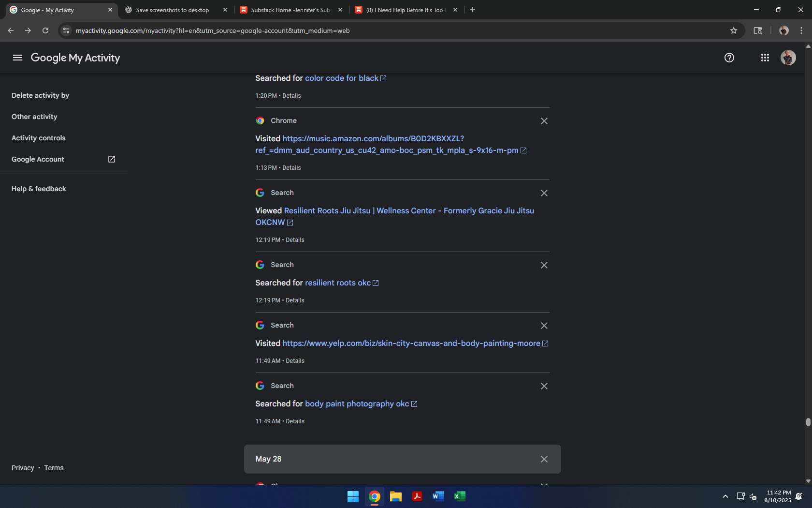Open Activity controls in sidebar
Viewport: 812px width, 508px height.
pyautogui.click(x=39, y=138)
